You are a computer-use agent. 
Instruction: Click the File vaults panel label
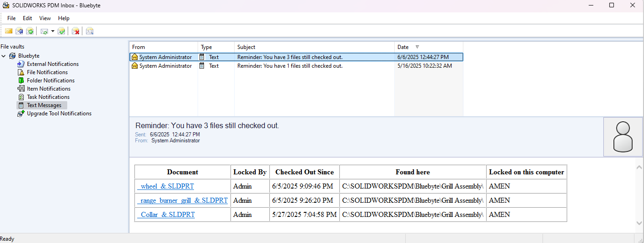12,47
